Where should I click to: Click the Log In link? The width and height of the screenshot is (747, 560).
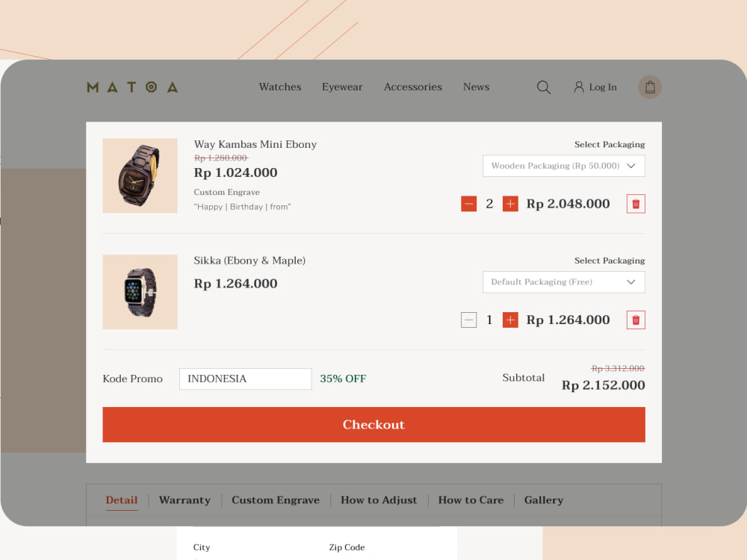pos(603,87)
